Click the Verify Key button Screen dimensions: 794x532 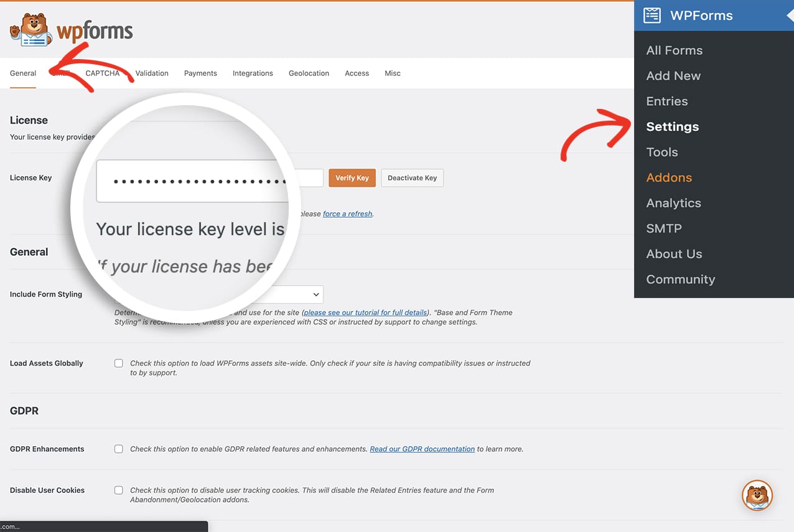(x=352, y=178)
